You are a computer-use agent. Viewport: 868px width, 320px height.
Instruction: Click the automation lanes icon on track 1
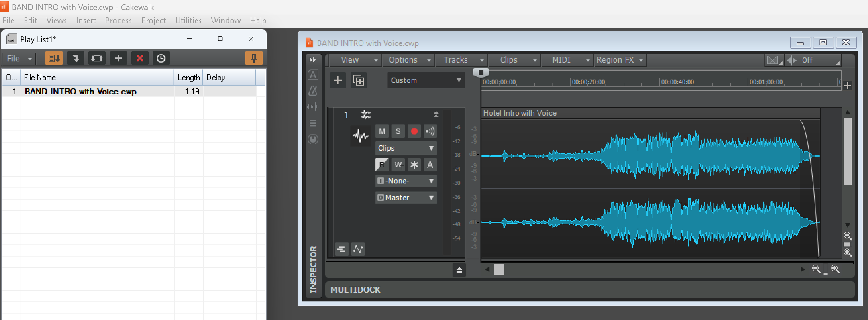coord(358,249)
